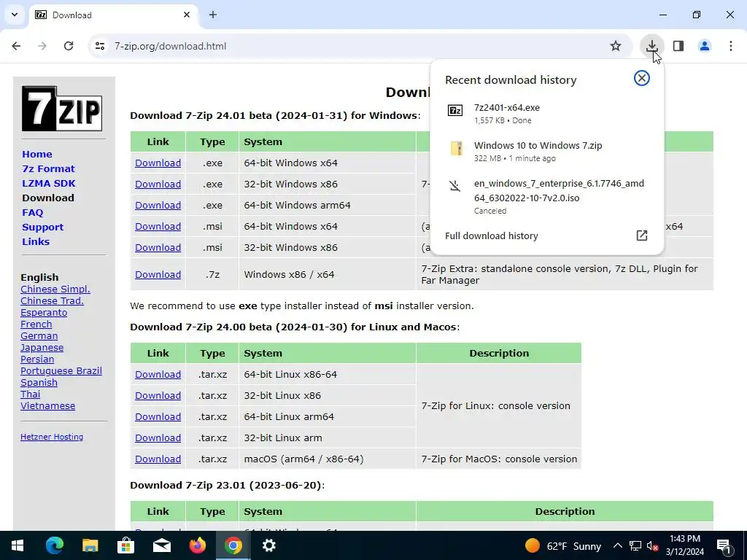Switch language to Japanese
Image resolution: width=747 pixels, height=560 pixels.
(42, 348)
